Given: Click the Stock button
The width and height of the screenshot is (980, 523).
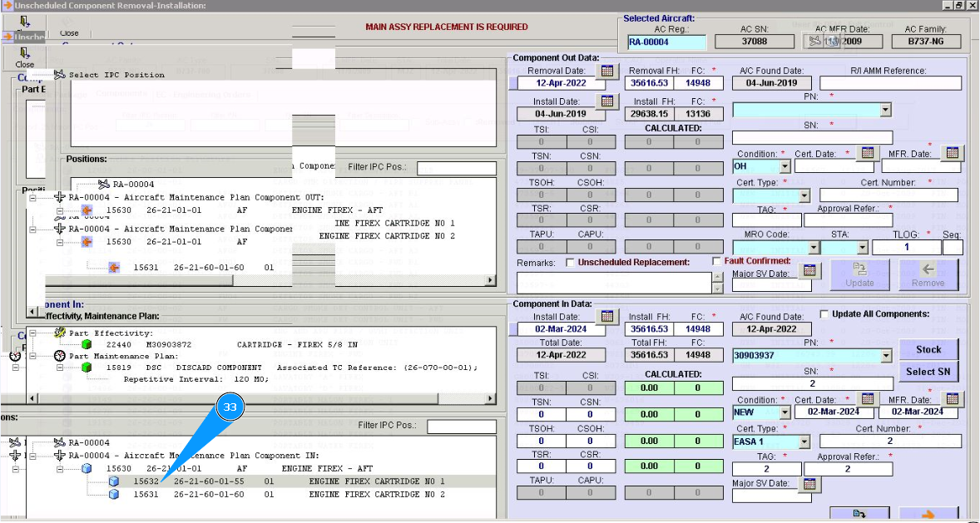Looking at the screenshot, I should click(928, 349).
